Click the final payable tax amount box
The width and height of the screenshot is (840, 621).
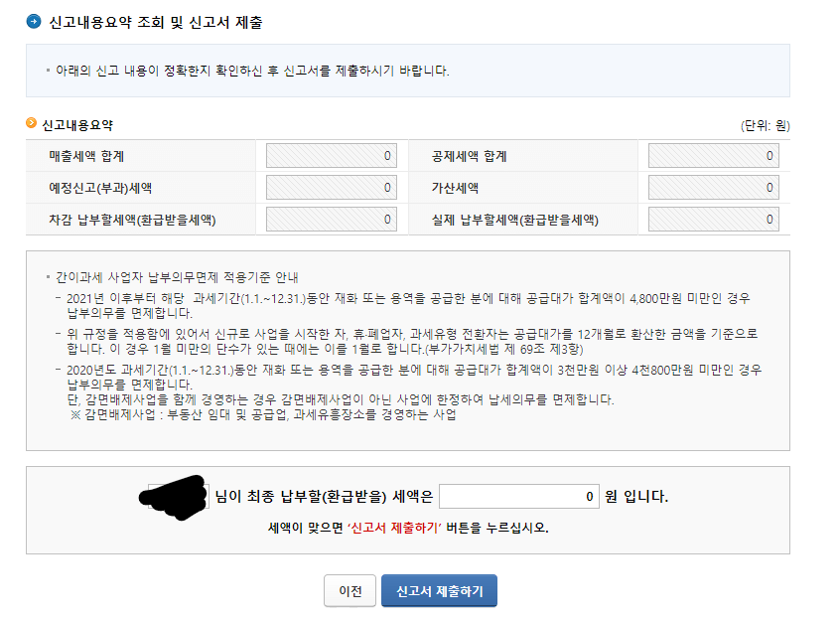point(518,497)
